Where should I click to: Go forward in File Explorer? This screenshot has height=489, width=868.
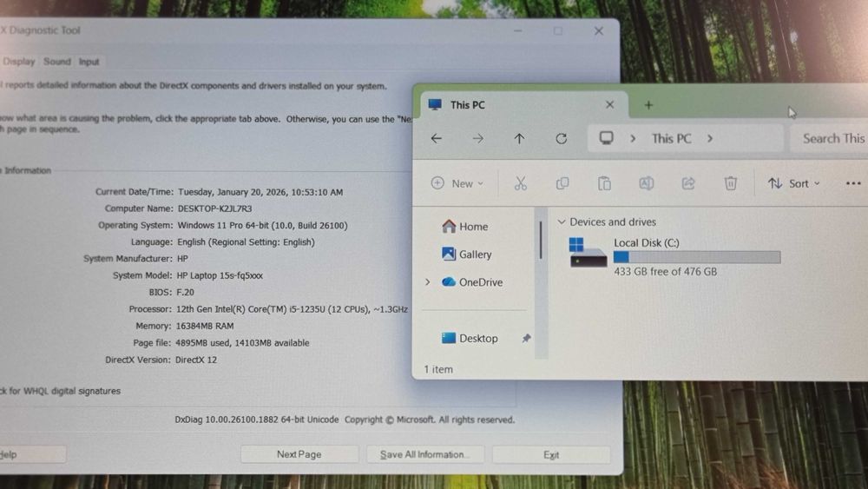477,138
